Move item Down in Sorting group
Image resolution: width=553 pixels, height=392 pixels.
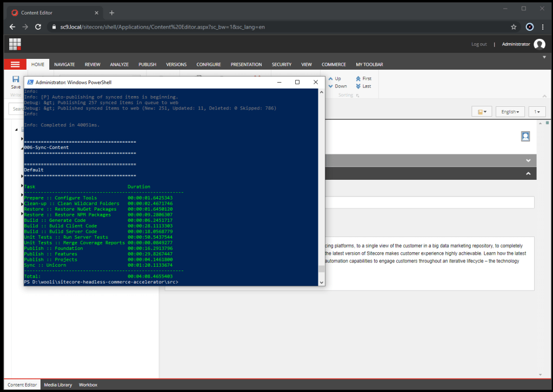coord(337,86)
